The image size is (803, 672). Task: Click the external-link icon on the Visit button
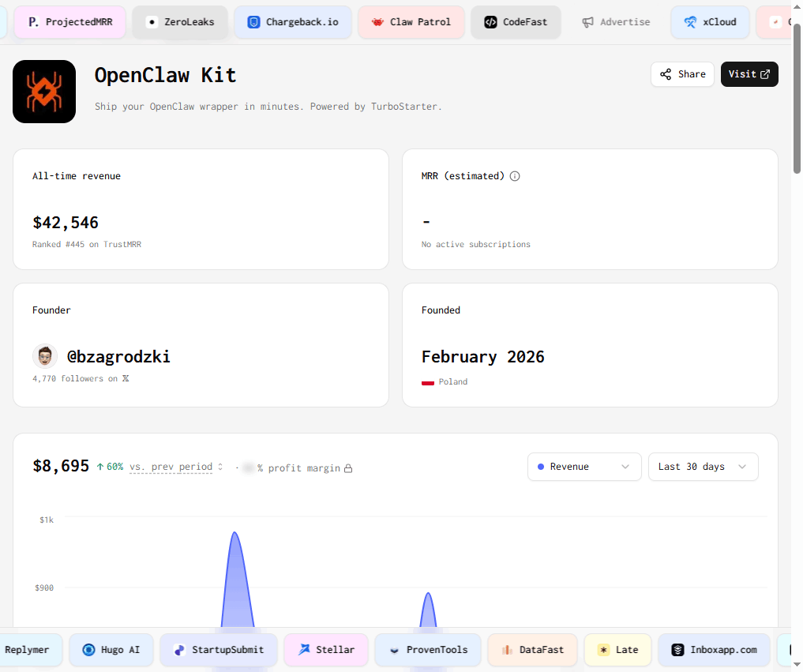764,73
